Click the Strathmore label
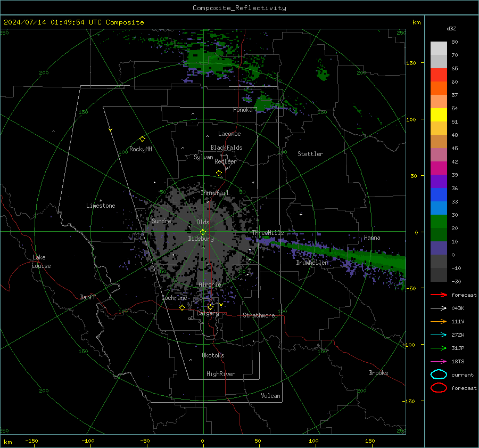 point(259,315)
